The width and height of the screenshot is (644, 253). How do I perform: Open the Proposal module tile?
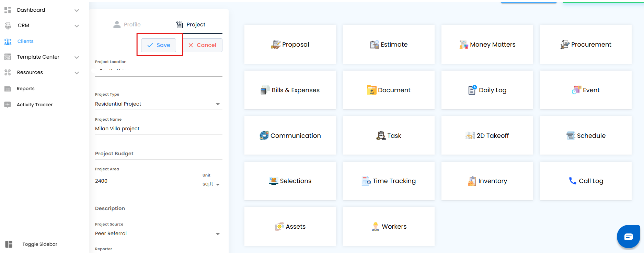click(290, 45)
